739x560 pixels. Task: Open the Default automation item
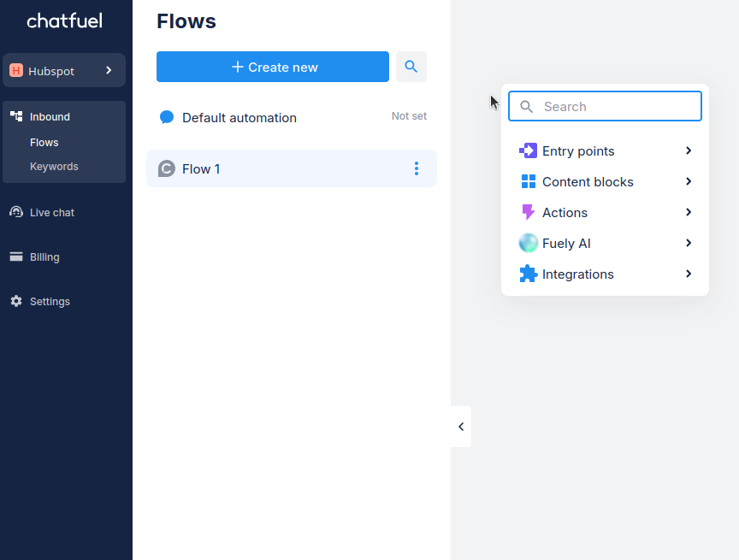tap(239, 118)
